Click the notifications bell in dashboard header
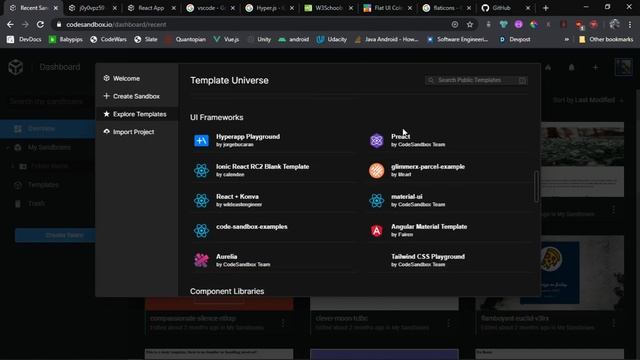Screen dimensions: 640x360 tap(571, 67)
